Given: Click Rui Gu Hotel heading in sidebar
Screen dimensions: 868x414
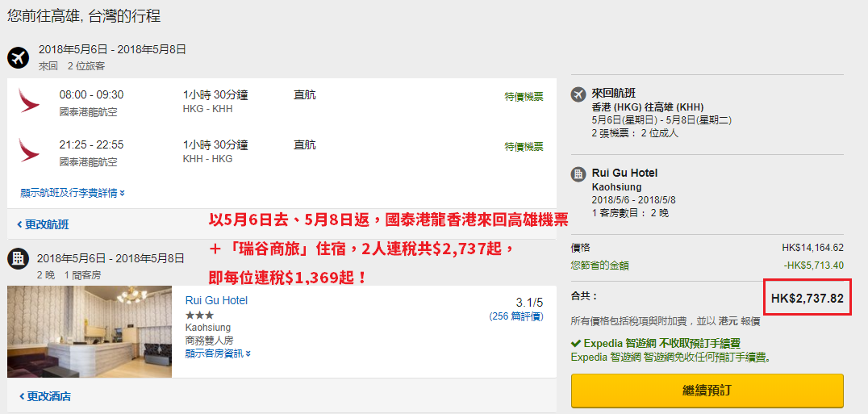Looking at the screenshot, I should (624, 174).
